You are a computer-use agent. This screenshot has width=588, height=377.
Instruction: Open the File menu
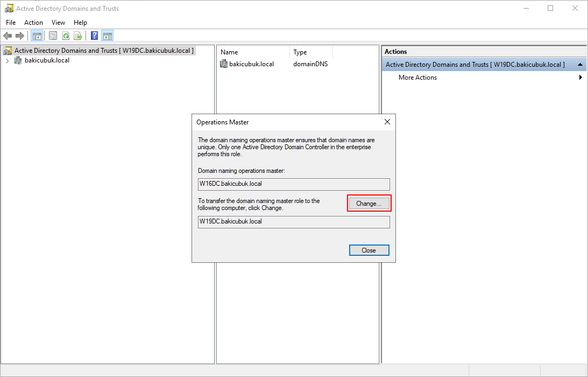pyautogui.click(x=11, y=23)
